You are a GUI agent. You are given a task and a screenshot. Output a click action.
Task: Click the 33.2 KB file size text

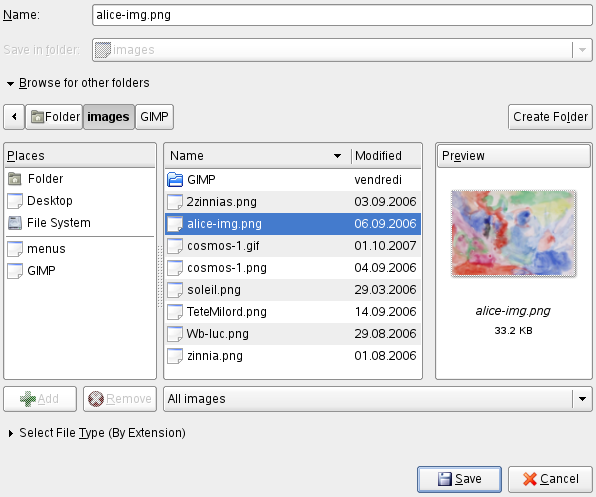(x=514, y=331)
